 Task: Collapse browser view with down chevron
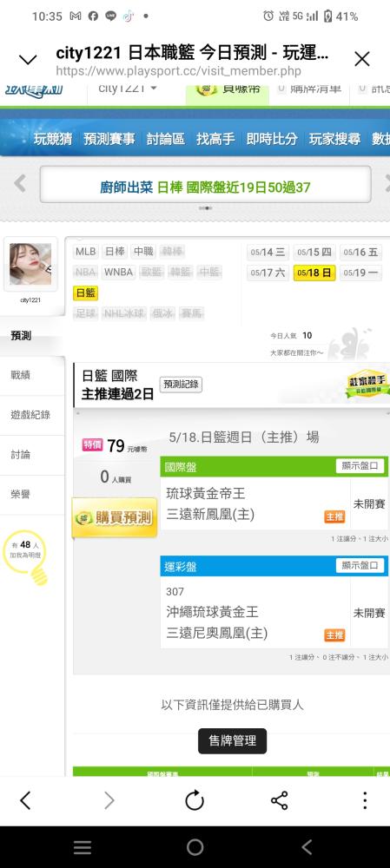click(x=28, y=59)
